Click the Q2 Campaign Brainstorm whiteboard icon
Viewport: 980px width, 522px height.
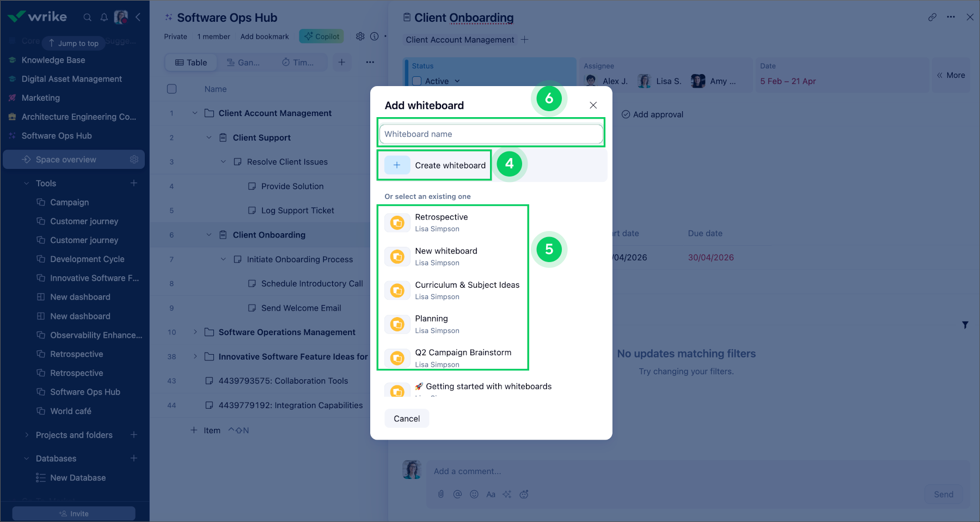click(397, 358)
